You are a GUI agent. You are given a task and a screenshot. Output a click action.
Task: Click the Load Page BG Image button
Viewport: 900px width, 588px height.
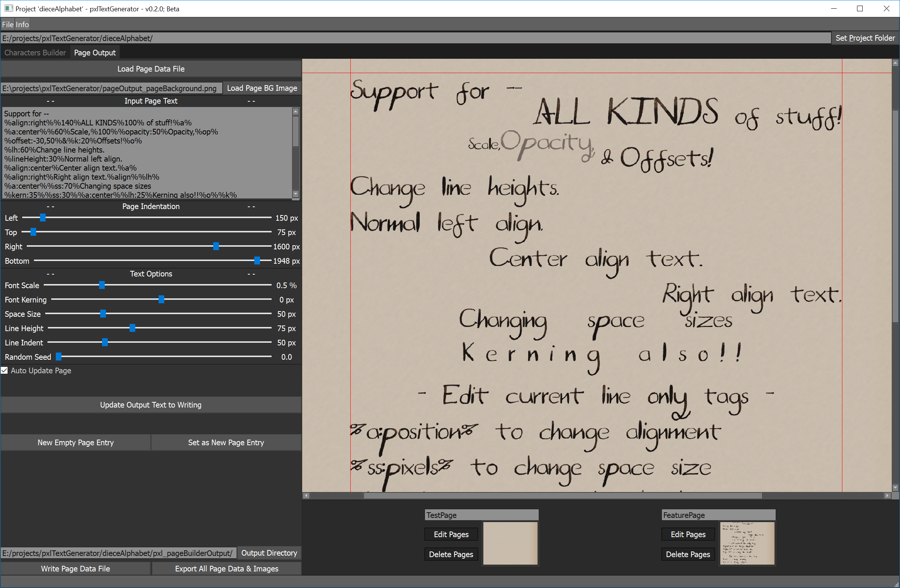click(262, 88)
